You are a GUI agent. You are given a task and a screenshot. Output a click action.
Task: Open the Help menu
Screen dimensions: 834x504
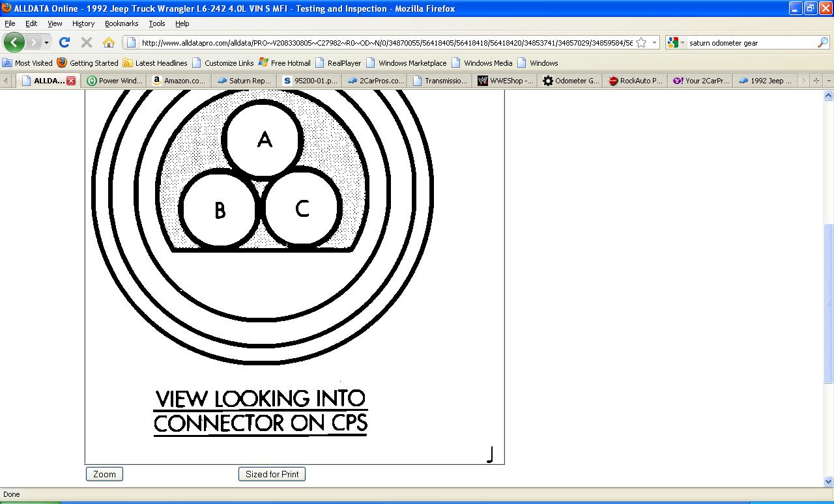pos(182,23)
